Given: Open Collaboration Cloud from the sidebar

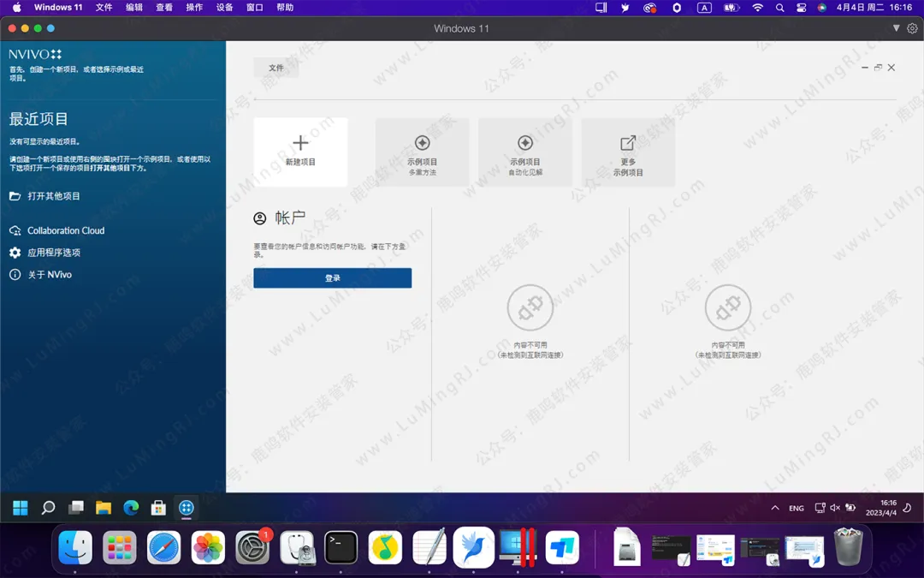Looking at the screenshot, I should 65,230.
